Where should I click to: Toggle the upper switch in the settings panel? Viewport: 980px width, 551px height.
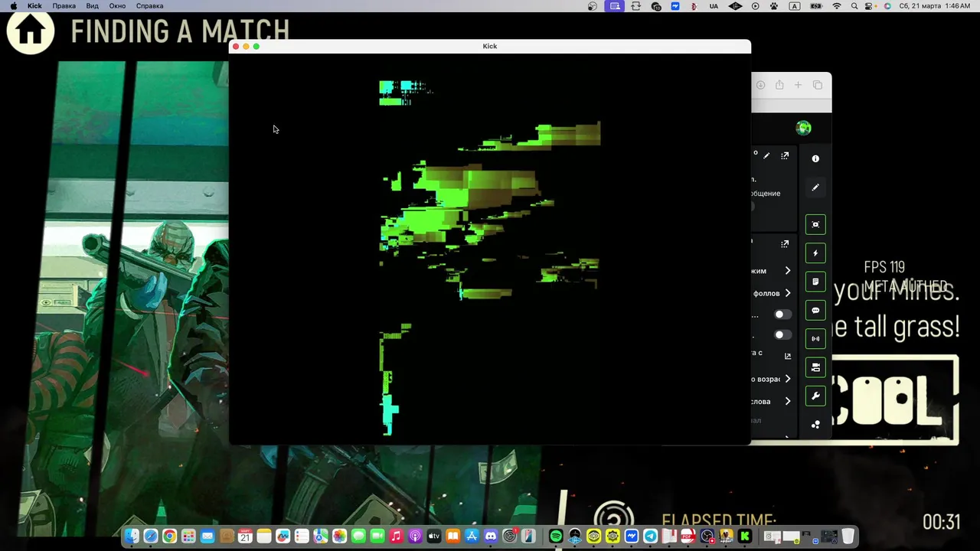click(x=782, y=314)
